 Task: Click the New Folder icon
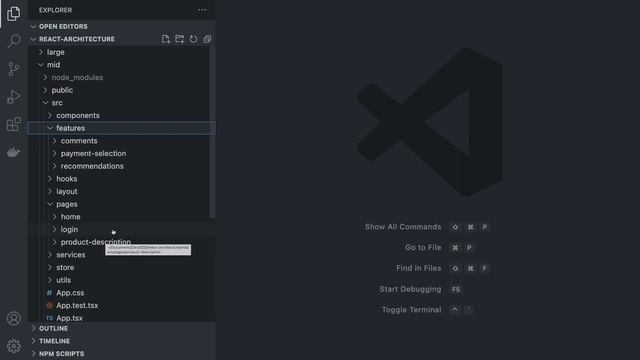point(180,39)
